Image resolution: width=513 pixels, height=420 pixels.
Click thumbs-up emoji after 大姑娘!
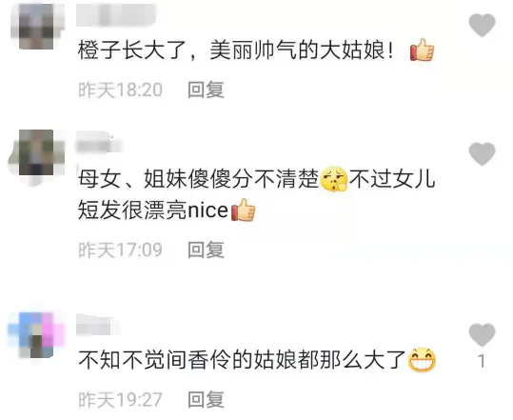tap(422, 50)
